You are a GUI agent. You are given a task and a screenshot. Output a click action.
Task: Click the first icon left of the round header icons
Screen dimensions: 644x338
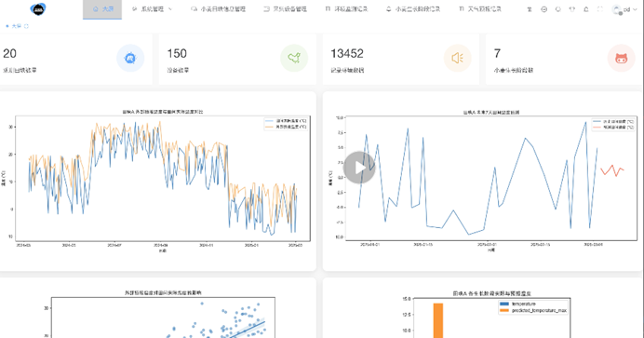530,9
